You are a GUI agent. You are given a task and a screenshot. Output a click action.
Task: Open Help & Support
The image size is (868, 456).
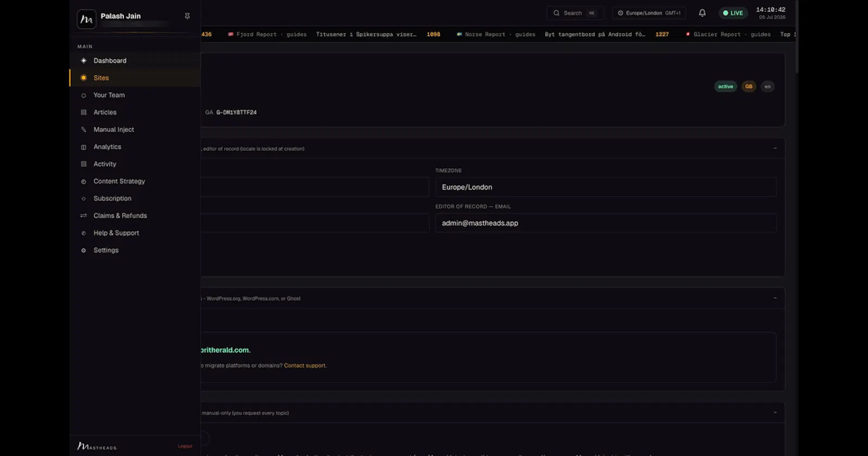[135, 233]
